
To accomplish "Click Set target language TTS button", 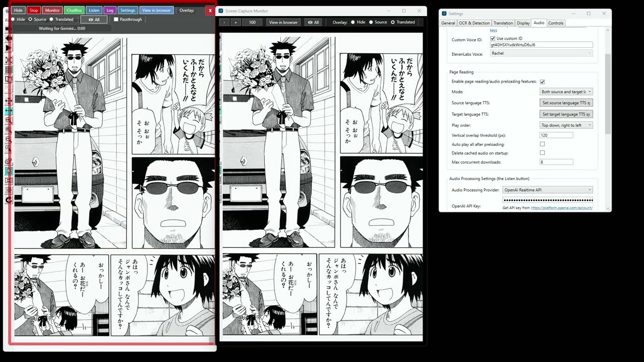I will click(566, 114).
